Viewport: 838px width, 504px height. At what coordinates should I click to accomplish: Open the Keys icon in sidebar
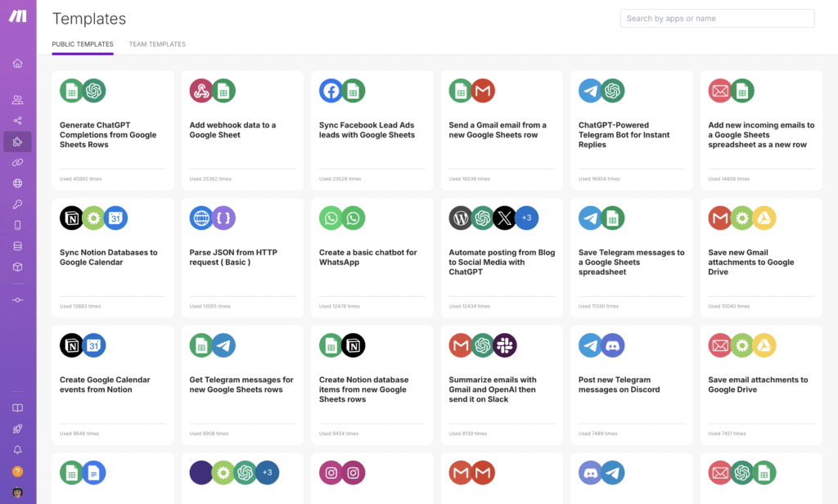coord(17,205)
